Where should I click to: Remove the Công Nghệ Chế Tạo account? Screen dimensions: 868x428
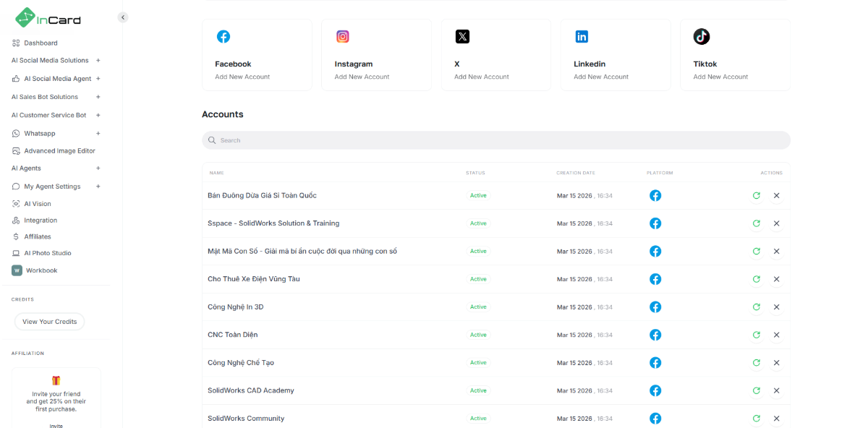[x=776, y=363]
